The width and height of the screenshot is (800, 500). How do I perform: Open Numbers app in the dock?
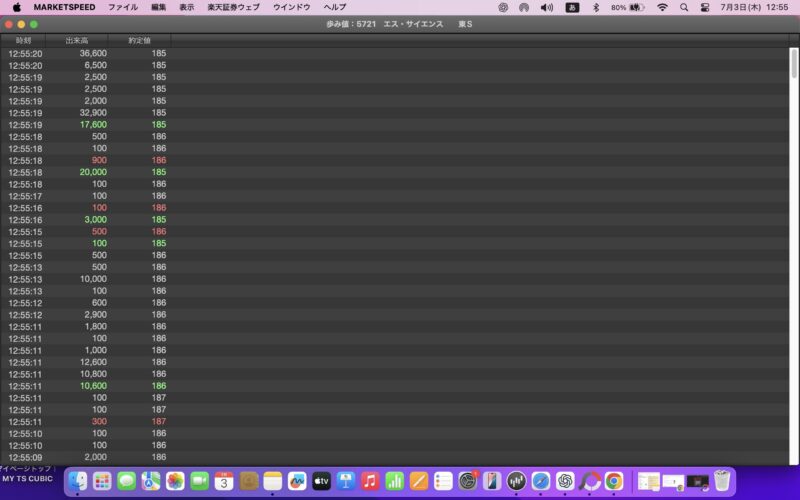[x=394, y=481]
